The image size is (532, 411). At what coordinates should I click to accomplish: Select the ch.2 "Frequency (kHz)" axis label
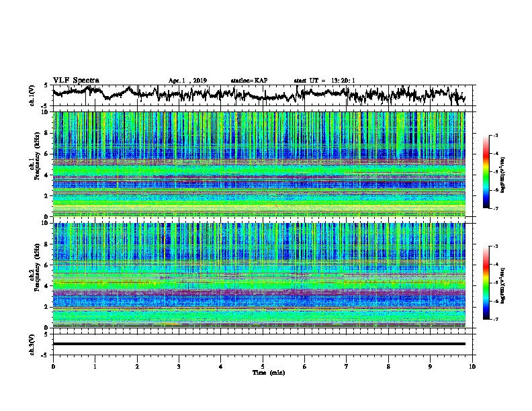click(x=37, y=267)
